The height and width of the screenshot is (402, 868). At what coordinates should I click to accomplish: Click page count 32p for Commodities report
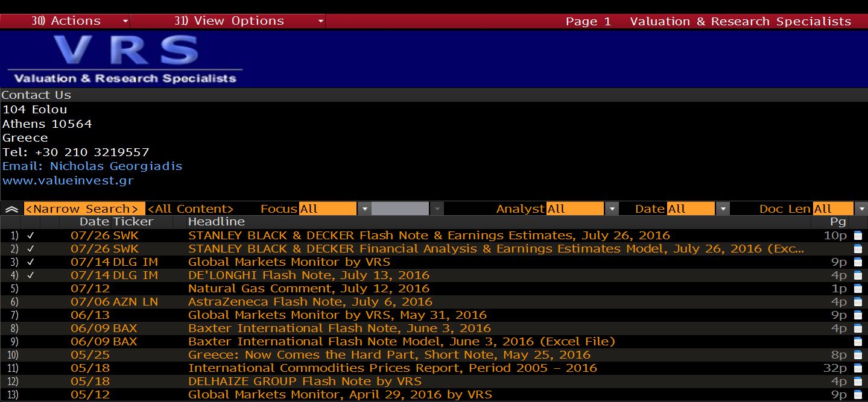[x=835, y=368]
